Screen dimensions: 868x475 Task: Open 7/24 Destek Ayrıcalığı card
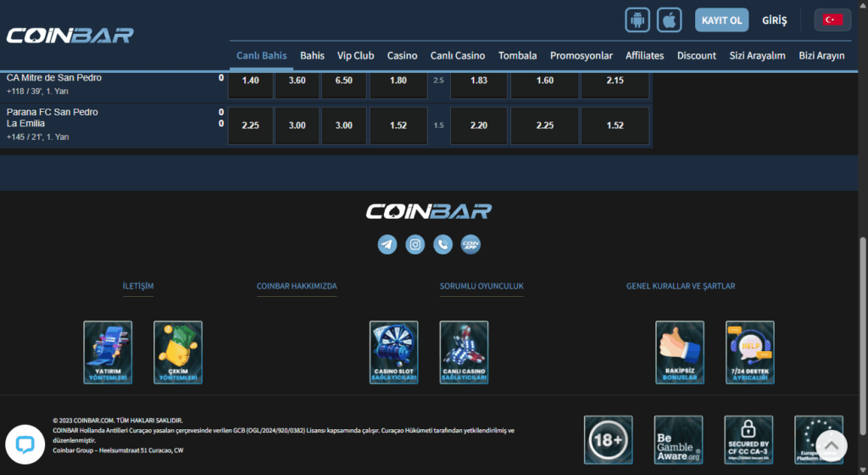(750, 352)
